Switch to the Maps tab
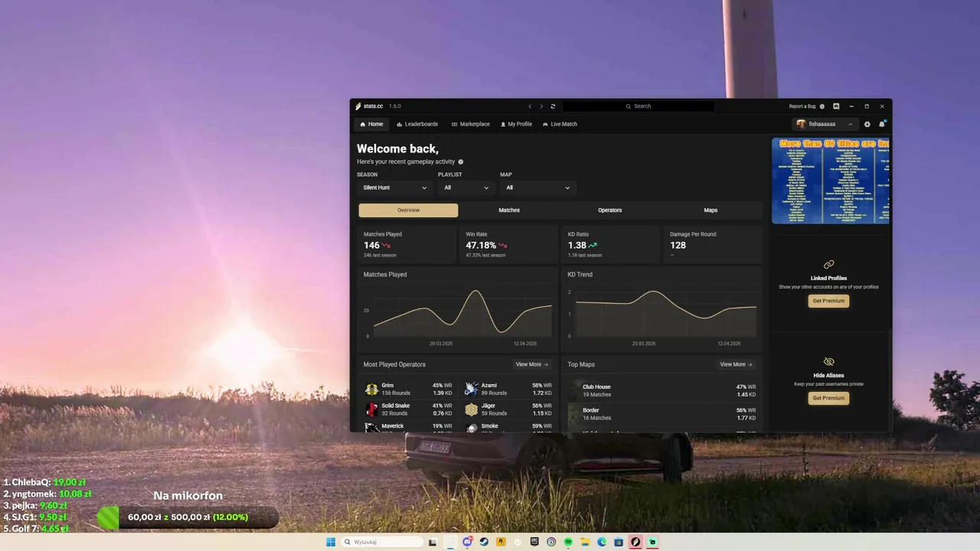Screen dimensions: 980x551 (710, 210)
